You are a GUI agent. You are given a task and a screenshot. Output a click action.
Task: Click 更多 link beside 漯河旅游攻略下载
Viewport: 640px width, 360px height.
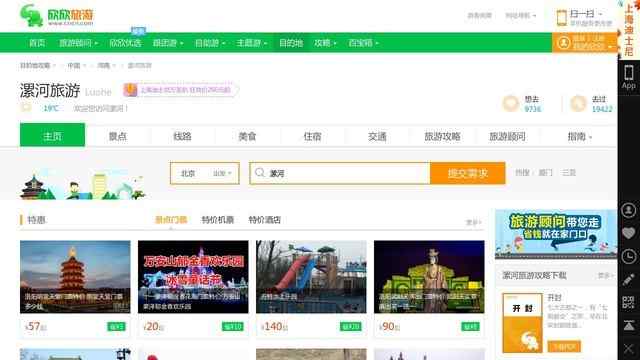[x=605, y=276]
